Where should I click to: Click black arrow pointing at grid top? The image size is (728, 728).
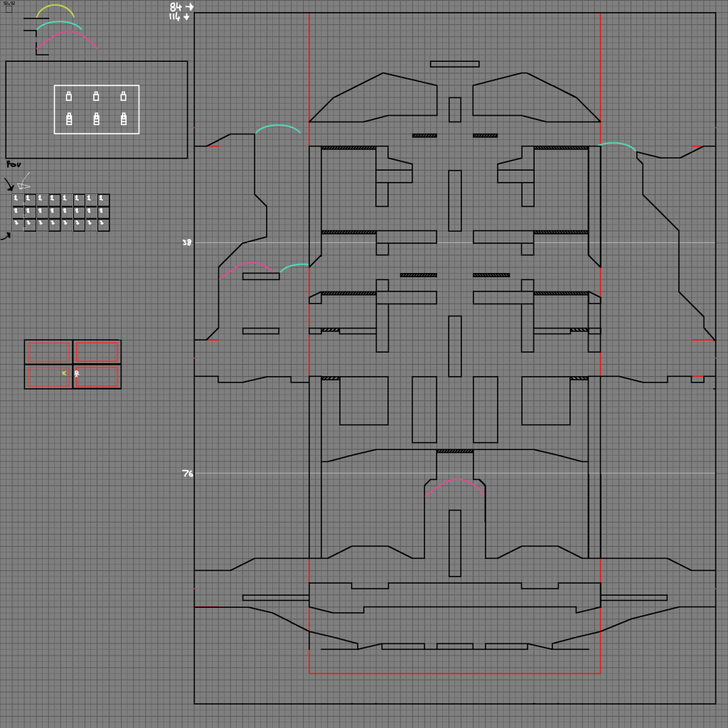point(9,187)
